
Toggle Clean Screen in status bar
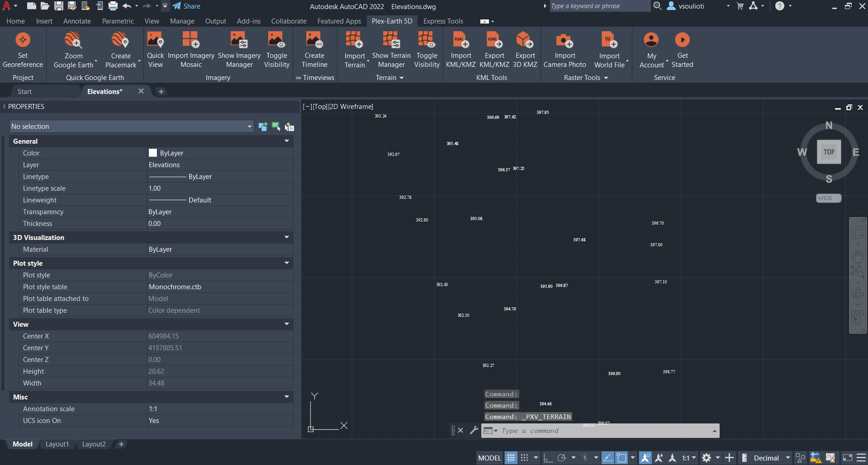click(x=848, y=458)
